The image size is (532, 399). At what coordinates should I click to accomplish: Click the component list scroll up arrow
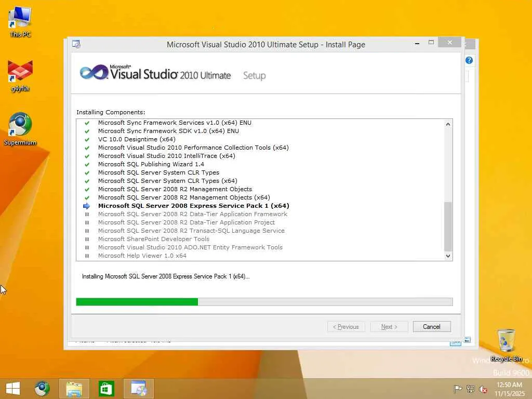(448, 124)
